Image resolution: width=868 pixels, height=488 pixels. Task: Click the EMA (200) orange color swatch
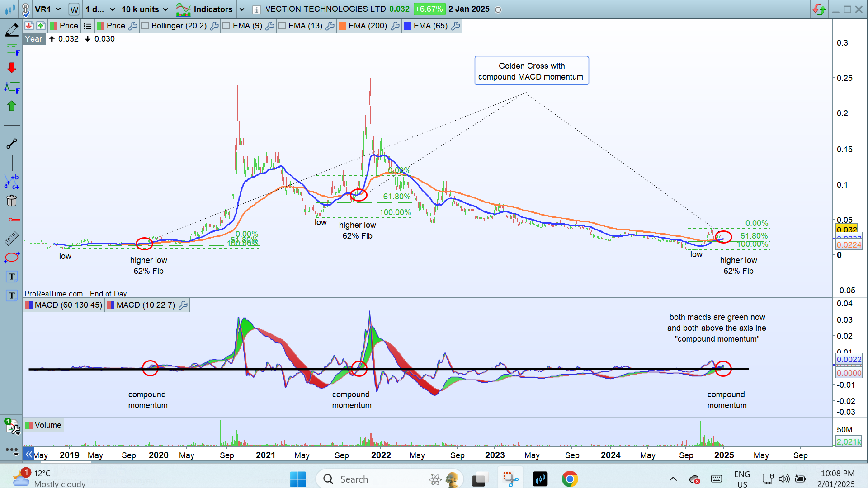pyautogui.click(x=342, y=26)
